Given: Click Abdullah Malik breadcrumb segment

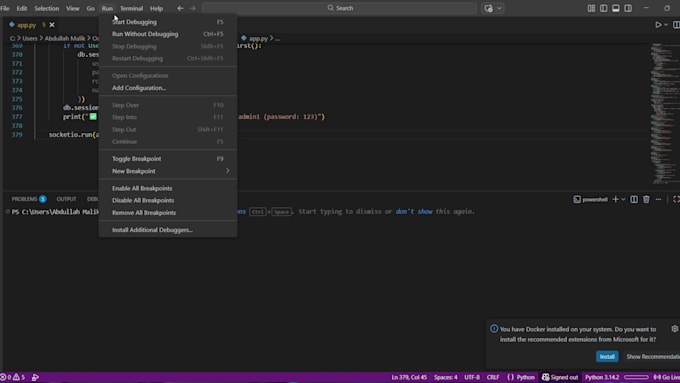Looking at the screenshot, I should click(x=65, y=39).
